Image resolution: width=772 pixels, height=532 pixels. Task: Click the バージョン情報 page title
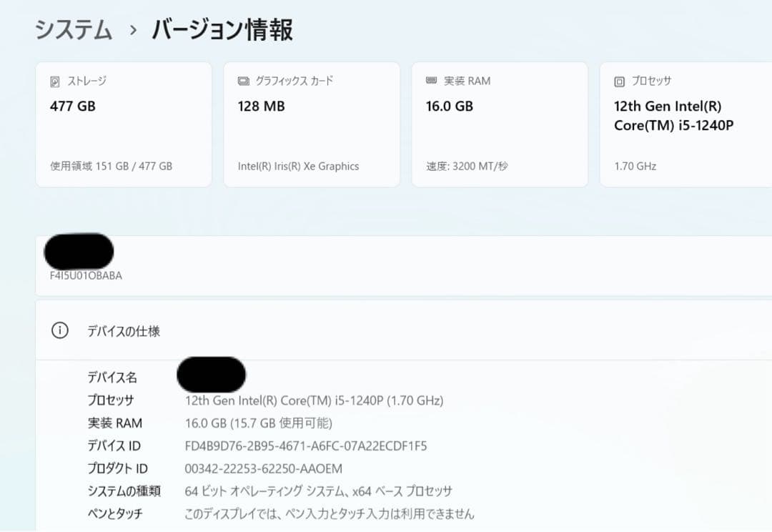tap(222, 29)
